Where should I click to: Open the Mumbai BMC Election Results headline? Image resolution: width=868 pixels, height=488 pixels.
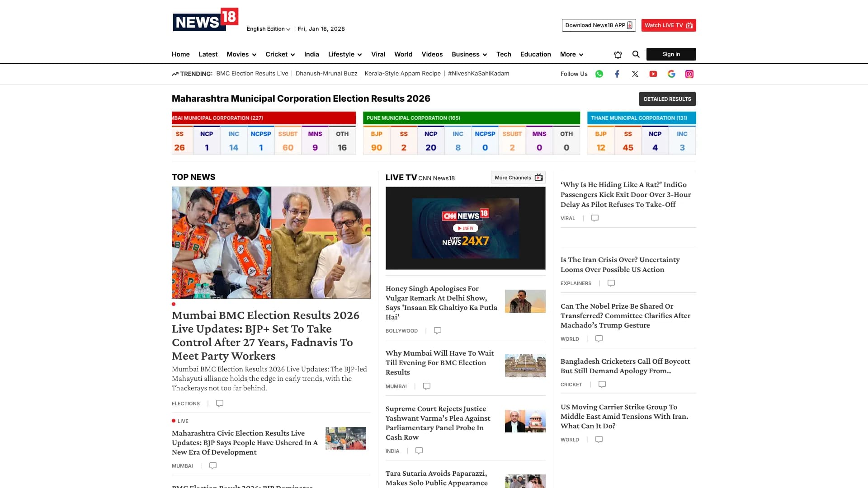[266, 336]
